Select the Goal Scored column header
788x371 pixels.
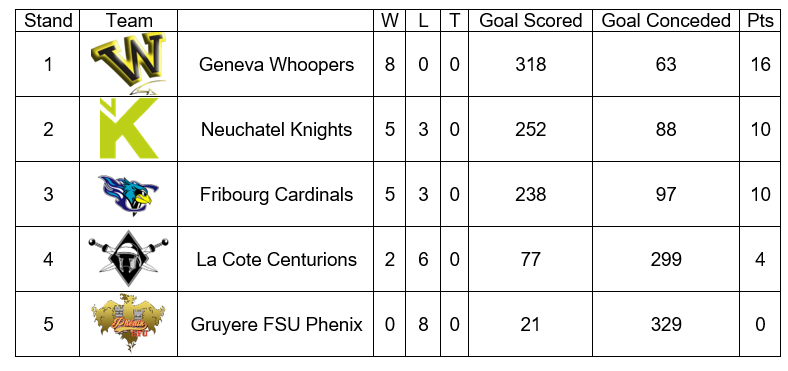531,21
